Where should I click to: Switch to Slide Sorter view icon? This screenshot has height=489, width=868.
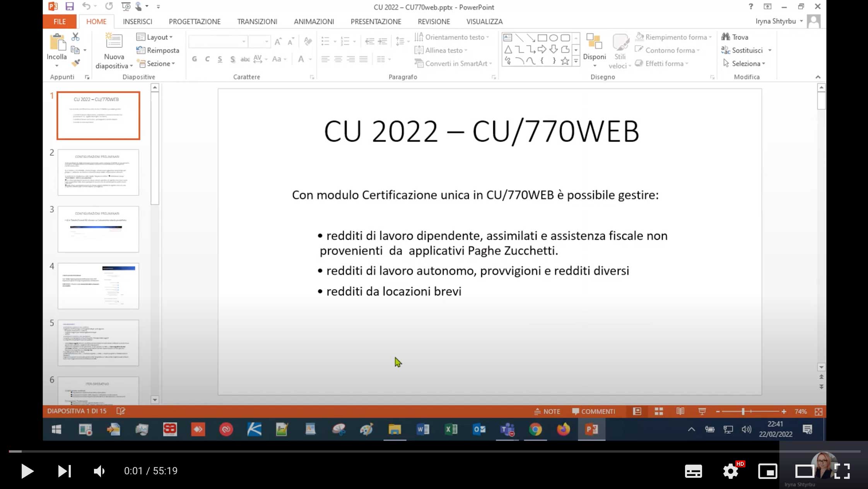[659, 411]
